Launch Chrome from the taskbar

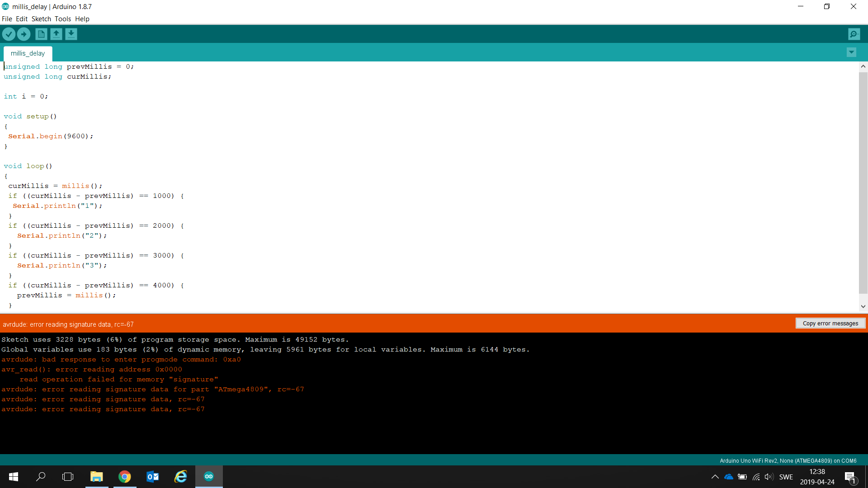(125, 477)
